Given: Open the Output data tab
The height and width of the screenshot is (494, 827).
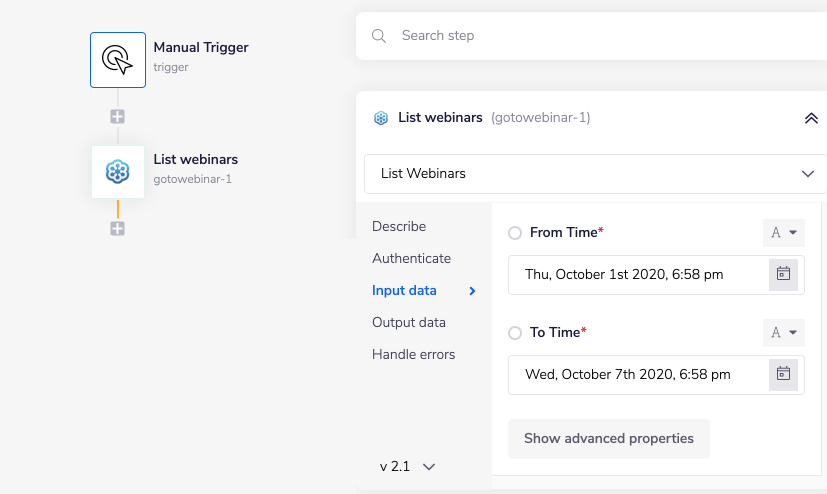Looking at the screenshot, I should [x=409, y=322].
